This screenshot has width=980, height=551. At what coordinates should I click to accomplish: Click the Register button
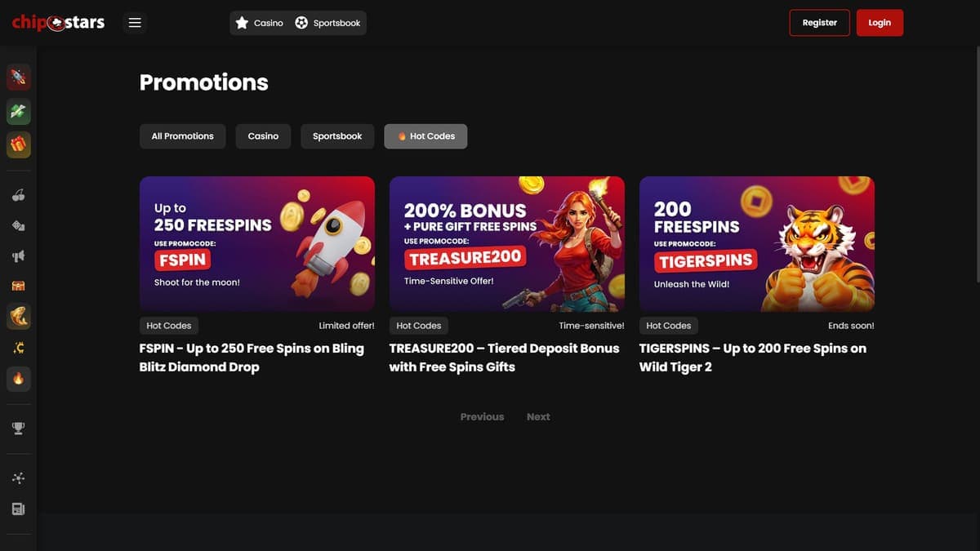(819, 23)
